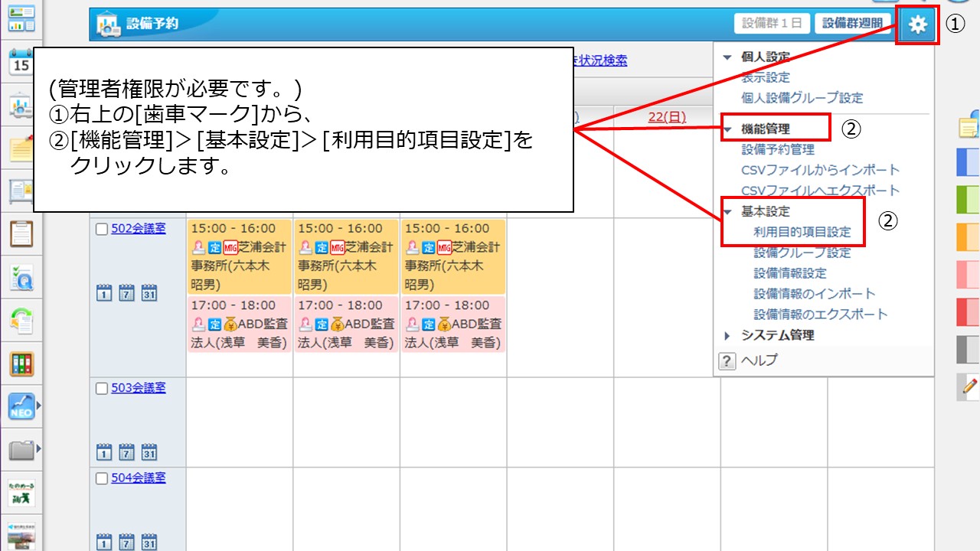Expand the システム管理 section
The width and height of the screenshot is (980, 551).
tap(727, 335)
